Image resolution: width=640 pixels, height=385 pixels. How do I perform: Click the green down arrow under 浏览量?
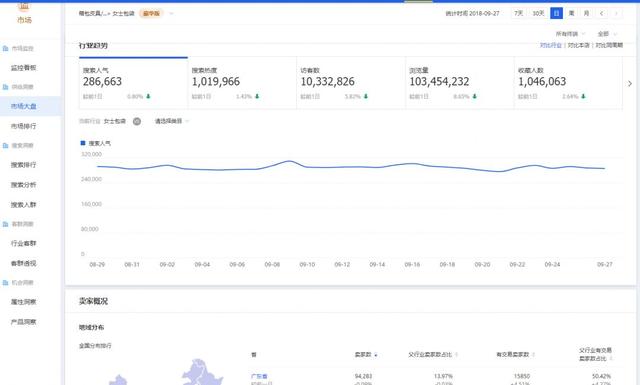pos(474,96)
